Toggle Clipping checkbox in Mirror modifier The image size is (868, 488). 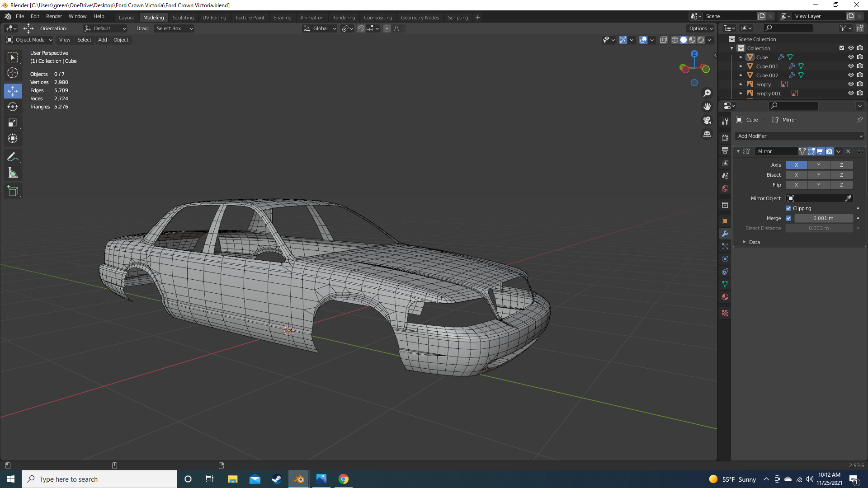pyautogui.click(x=788, y=208)
